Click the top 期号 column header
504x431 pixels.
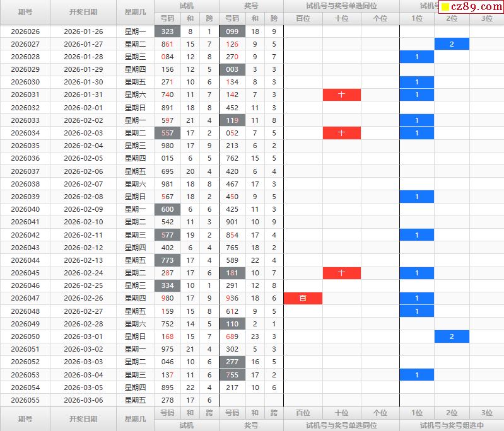tap(25, 12)
